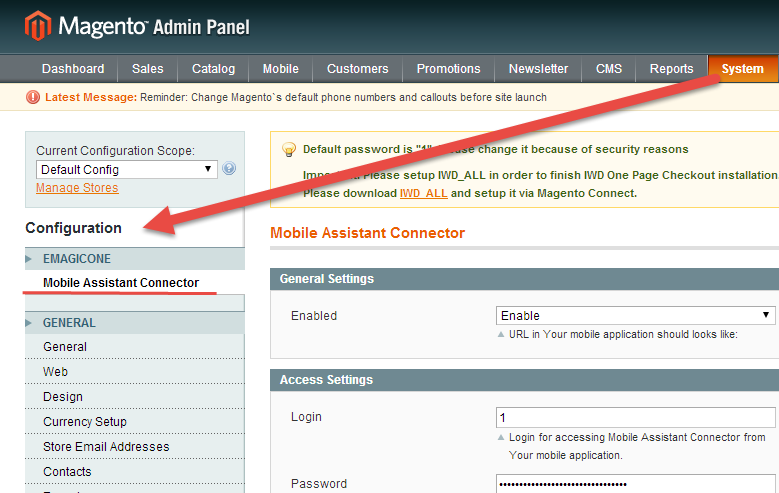Open the Mobile menu
The height and width of the screenshot is (493, 779).
click(281, 69)
